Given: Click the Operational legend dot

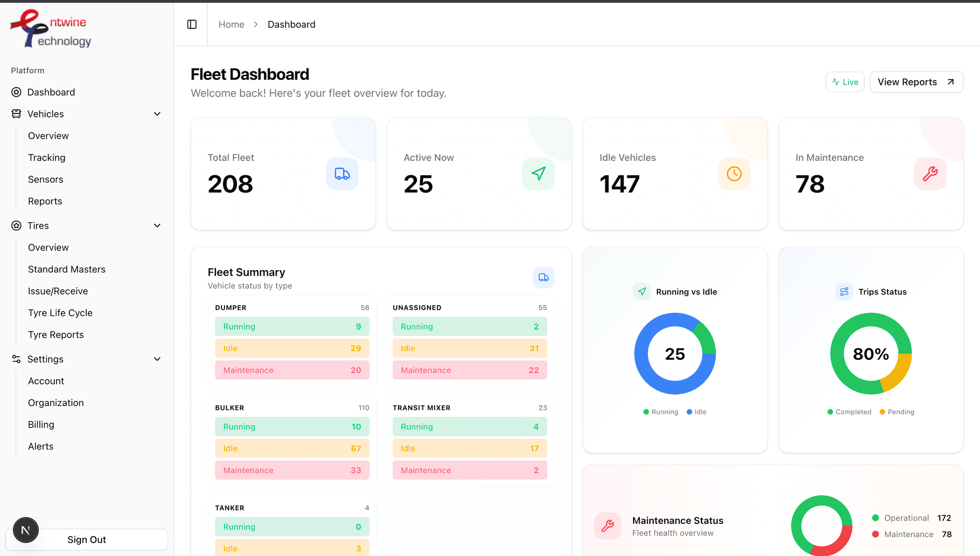Looking at the screenshot, I should point(876,518).
